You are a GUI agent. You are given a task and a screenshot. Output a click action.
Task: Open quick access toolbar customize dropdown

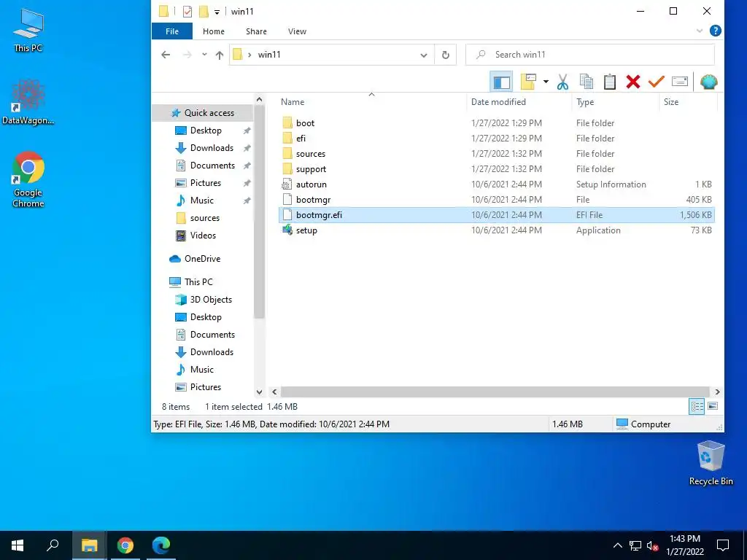click(x=217, y=12)
